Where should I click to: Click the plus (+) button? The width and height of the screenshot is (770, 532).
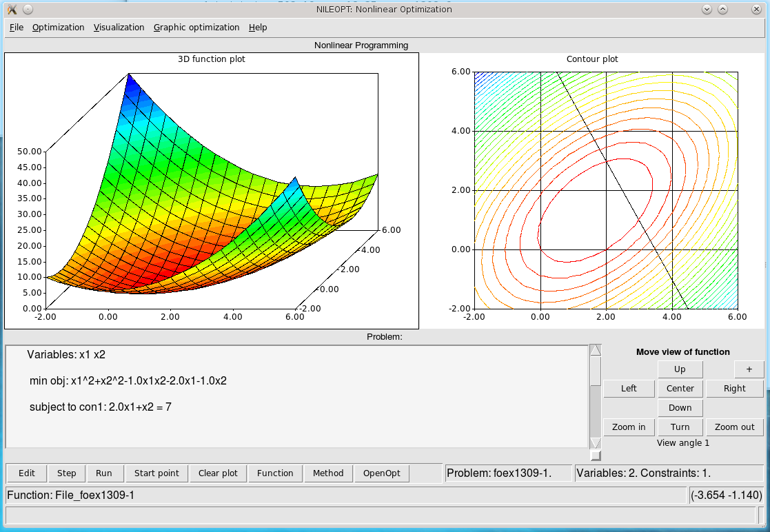[749, 369]
